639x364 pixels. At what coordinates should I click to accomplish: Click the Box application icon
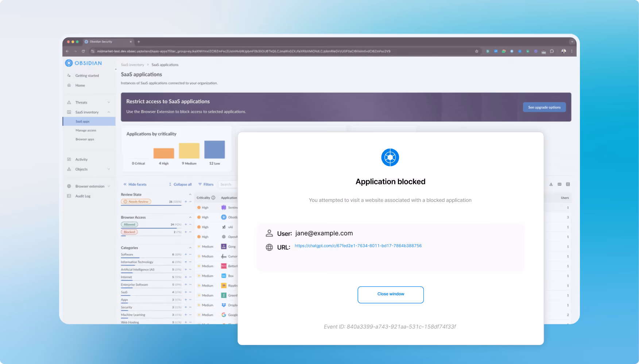(224, 276)
